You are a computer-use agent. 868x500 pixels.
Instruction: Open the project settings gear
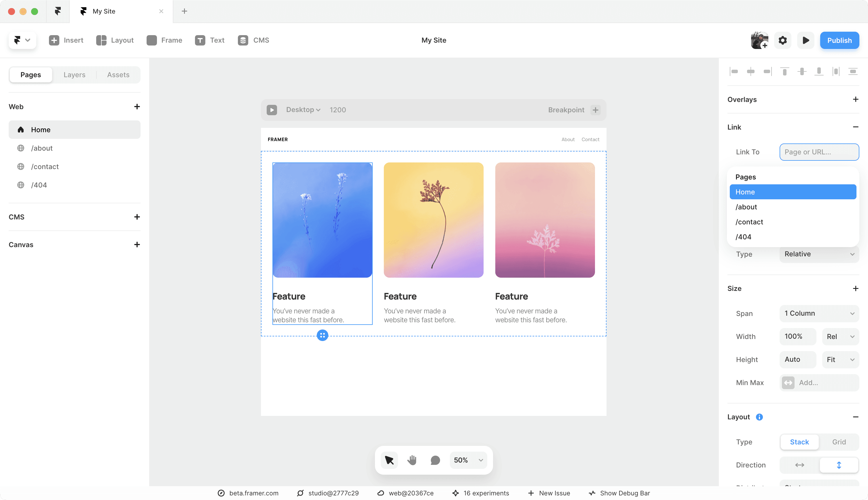(x=782, y=40)
